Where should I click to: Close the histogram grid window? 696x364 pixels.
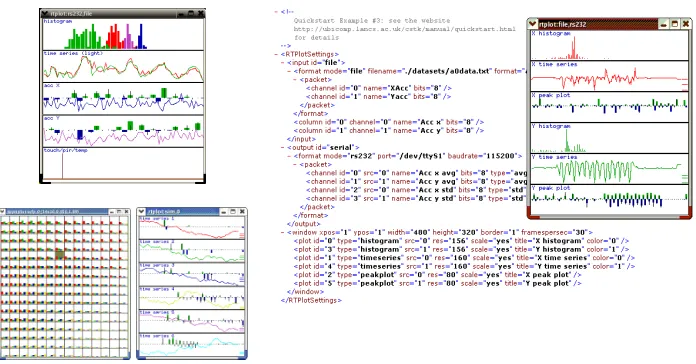pyautogui.click(x=126, y=212)
